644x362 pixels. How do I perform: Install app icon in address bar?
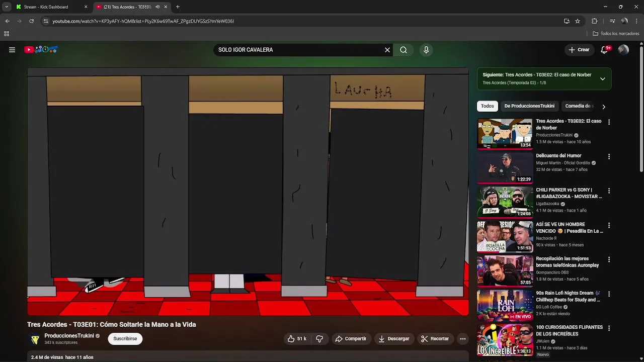(567, 21)
